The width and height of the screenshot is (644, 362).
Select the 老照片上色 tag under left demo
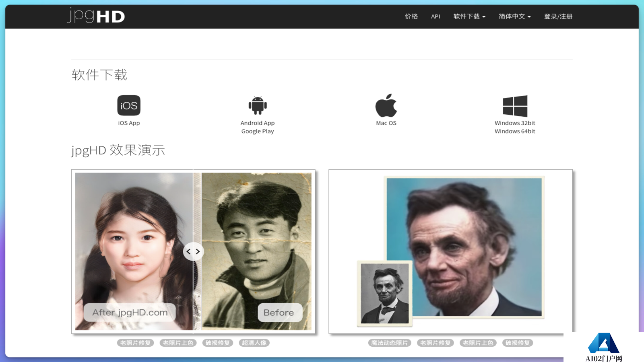tap(178, 343)
